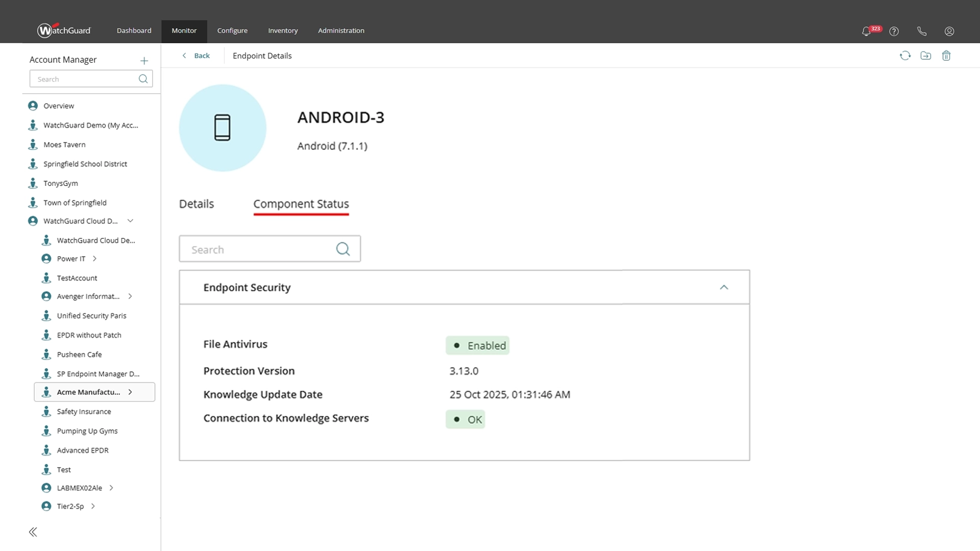Collapse the Endpoint Security section
The width and height of the screenshot is (980, 551).
[x=723, y=287]
